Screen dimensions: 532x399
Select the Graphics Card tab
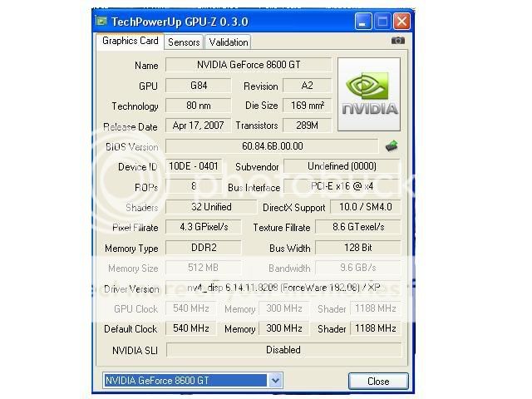tap(131, 41)
